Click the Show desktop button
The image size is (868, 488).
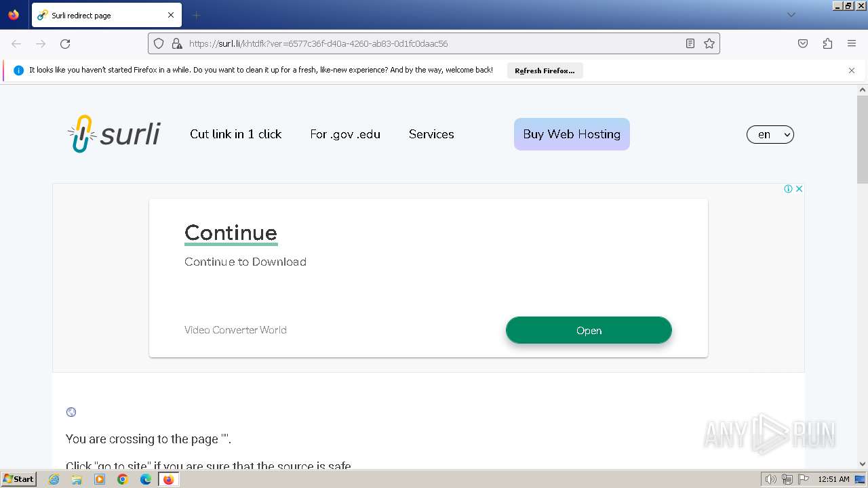861,479
